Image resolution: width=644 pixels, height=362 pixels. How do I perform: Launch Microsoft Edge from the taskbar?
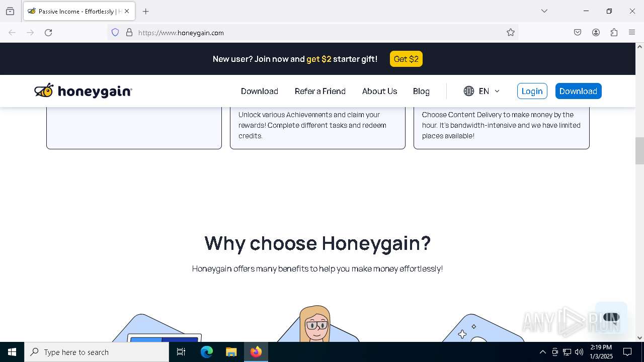tap(207, 352)
